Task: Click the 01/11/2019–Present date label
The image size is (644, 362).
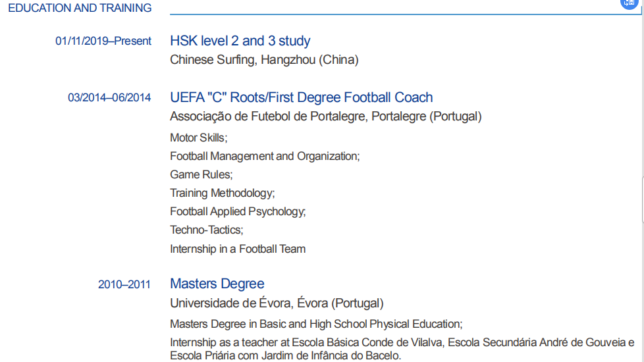Action: pos(103,41)
